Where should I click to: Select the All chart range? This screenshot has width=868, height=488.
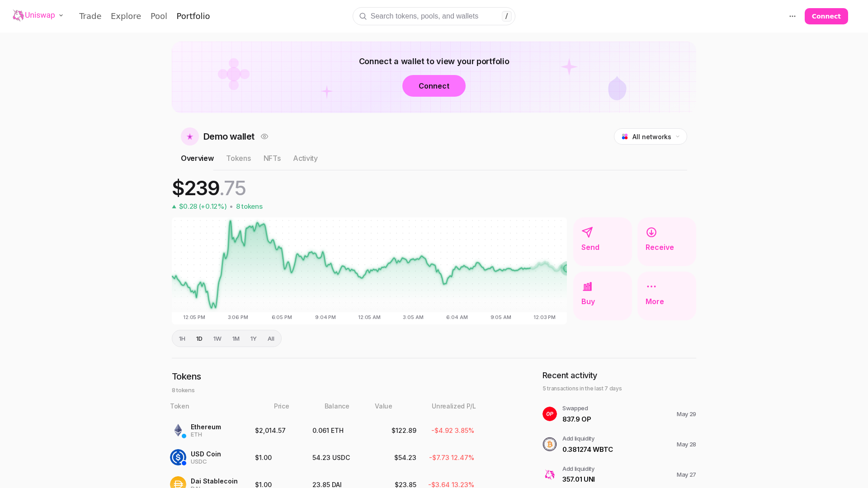271,338
